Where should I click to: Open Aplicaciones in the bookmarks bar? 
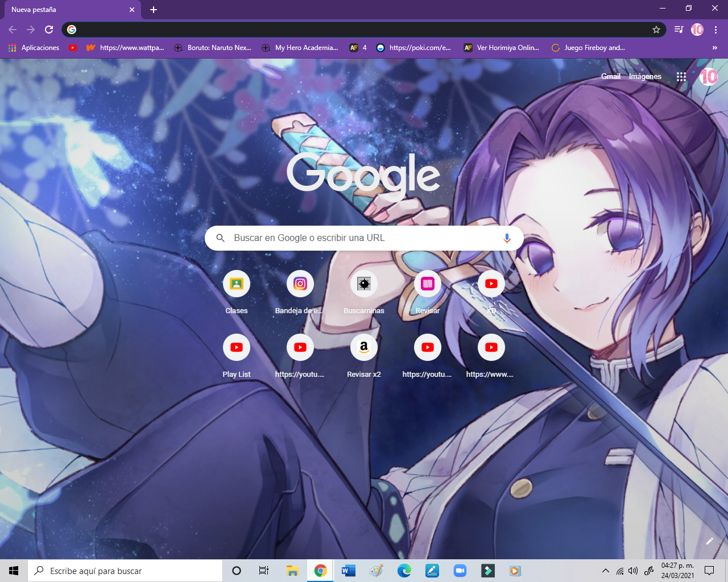[34, 48]
